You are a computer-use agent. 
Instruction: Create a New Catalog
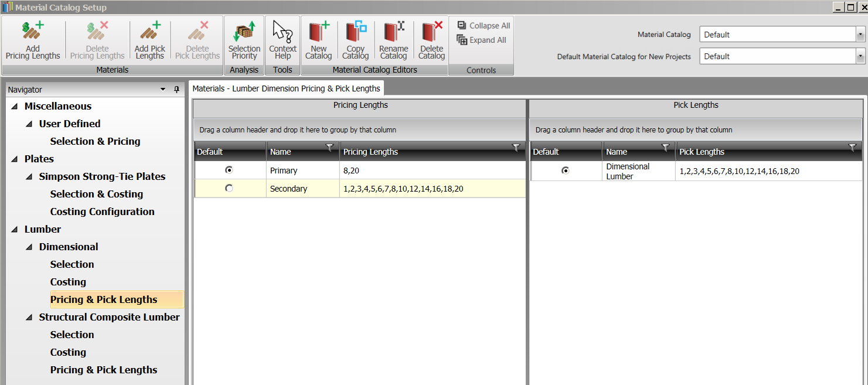pyautogui.click(x=319, y=40)
